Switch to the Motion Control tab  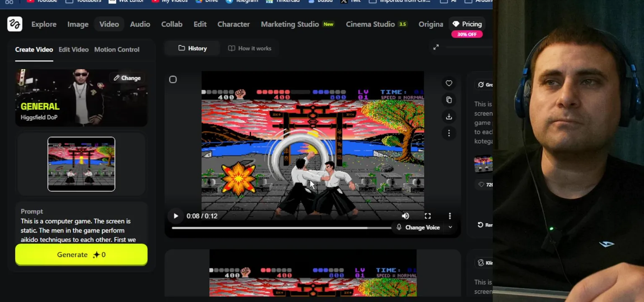(117, 49)
